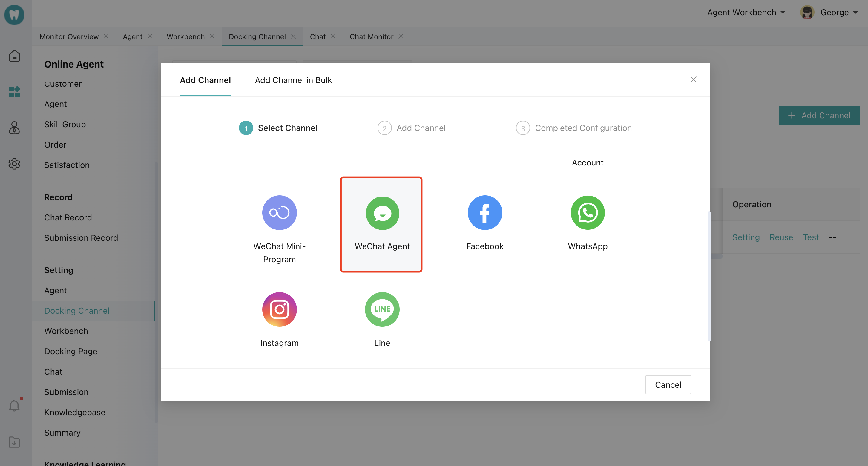This screenshot has height=466, width=868.
Task: Close the Chat tab
Action: pyautogui.click(x=333, y=36)
